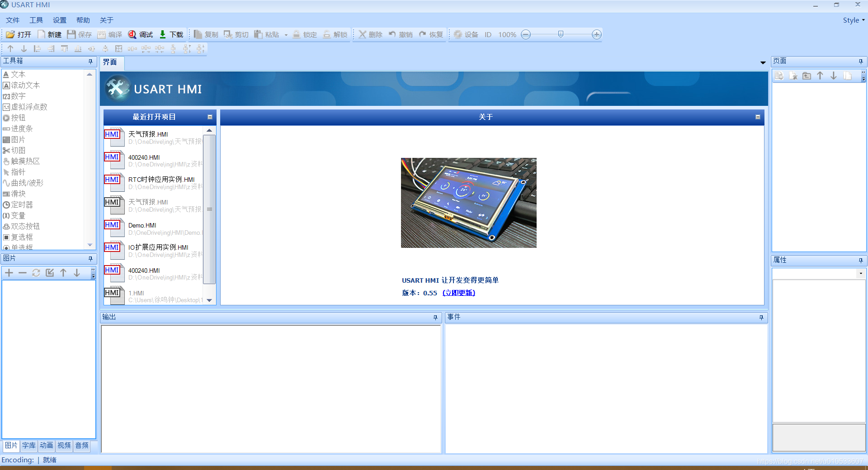Click the 剪切 (Cut) toolbar button
The height and width of the screenshot is (470, 868).
pyautogui.click(x=236, y=34)
